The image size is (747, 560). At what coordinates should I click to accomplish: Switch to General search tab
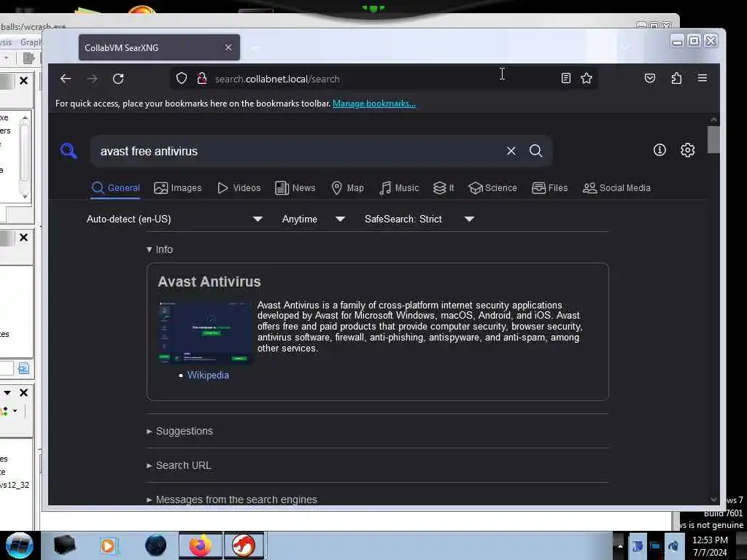point(116,188)
